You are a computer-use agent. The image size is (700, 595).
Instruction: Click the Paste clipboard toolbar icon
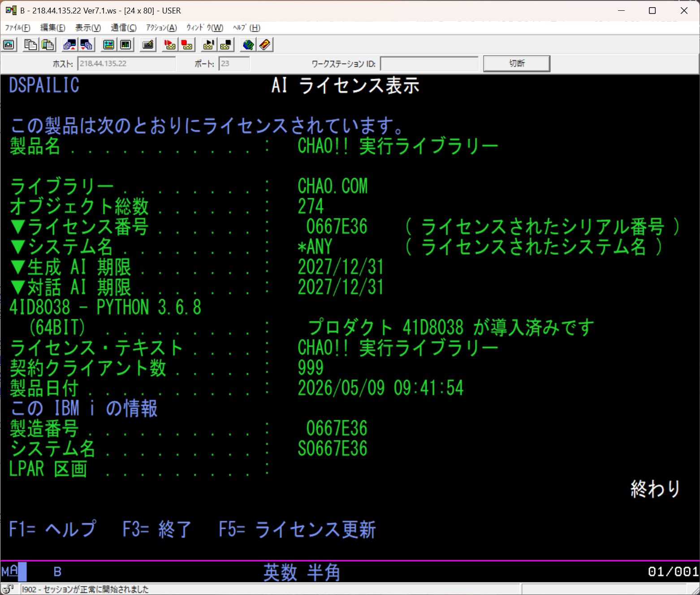tap(48, 45)
